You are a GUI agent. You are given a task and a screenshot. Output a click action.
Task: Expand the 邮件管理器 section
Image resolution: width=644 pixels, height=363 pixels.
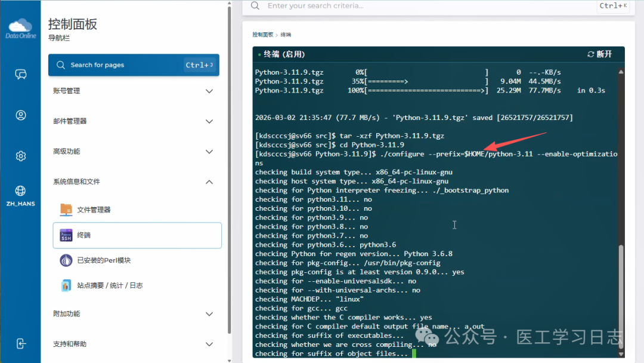click(x=209, y=121)
